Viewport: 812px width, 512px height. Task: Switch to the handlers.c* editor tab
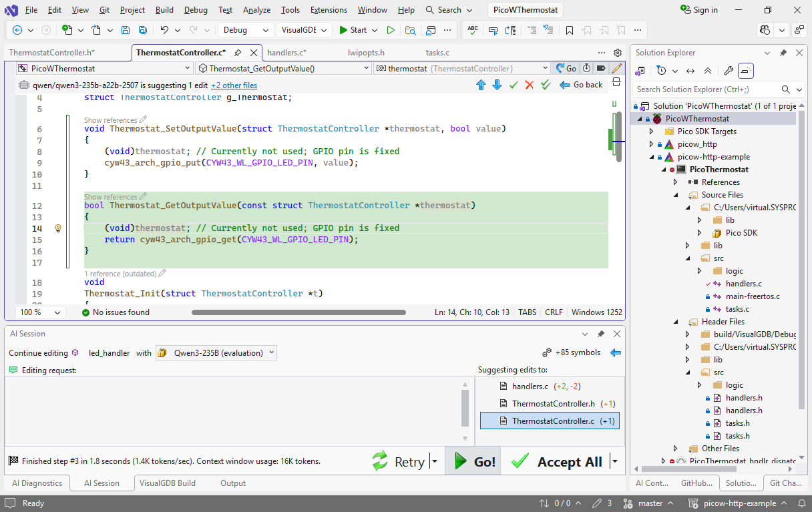(286, 53)
